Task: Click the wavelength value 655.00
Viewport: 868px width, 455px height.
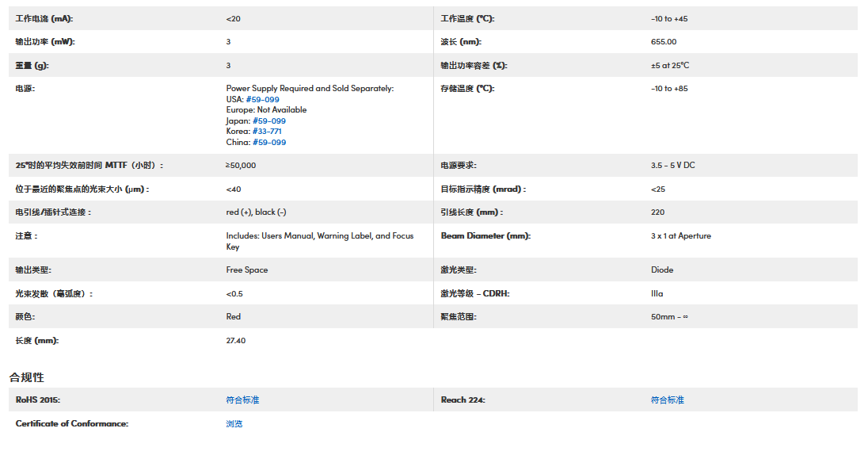Action: pos(664,42)
